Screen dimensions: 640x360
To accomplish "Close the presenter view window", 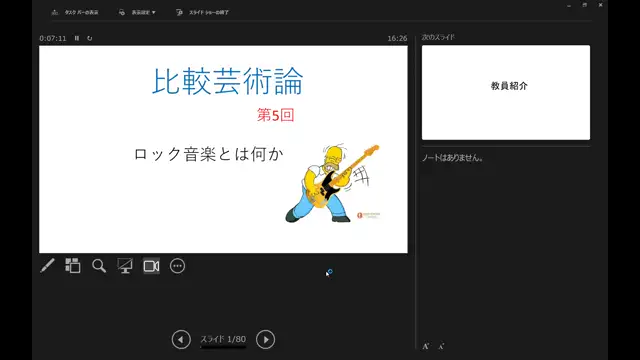I will (x=600, y=5).
